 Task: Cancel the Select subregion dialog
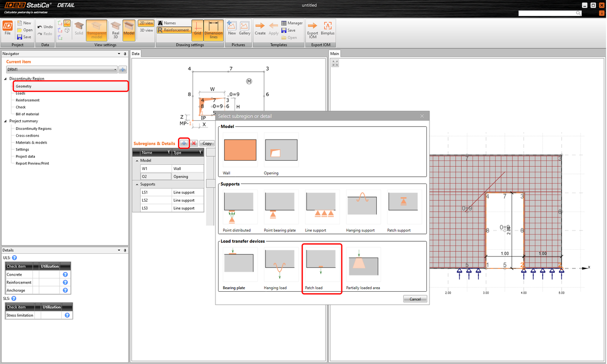415,299
